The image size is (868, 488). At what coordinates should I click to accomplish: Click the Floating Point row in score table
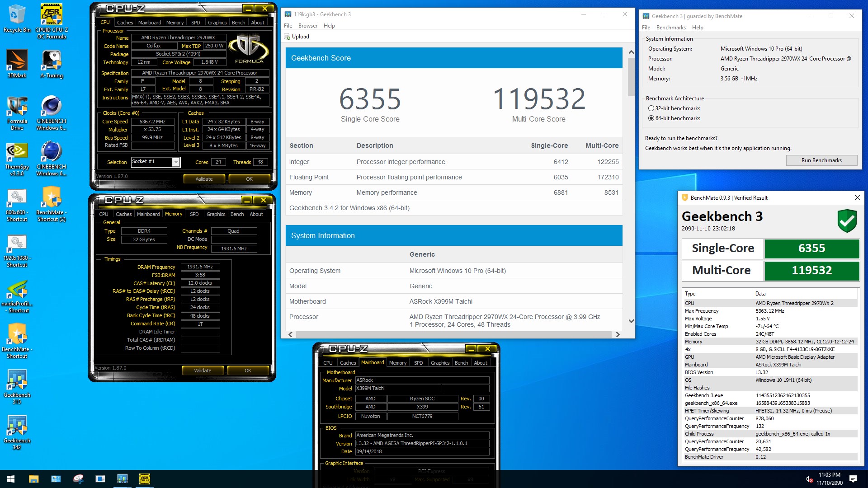[454, 177]
